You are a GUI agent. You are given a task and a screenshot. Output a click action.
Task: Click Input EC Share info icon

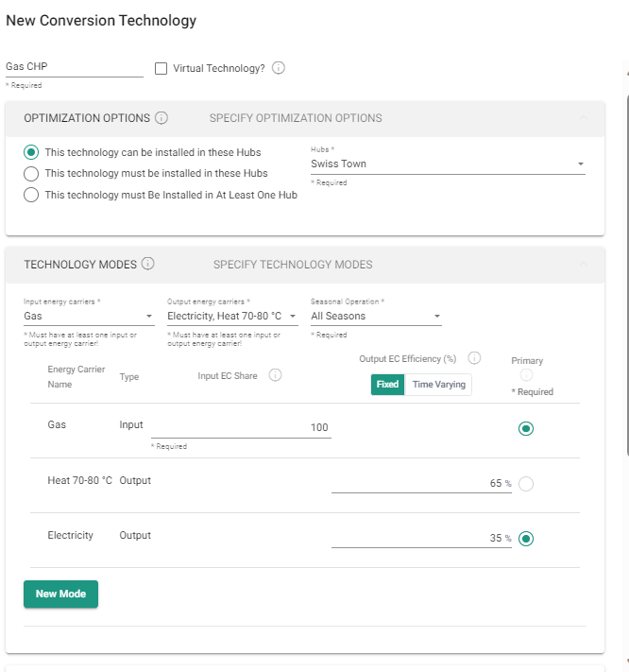[x=276, y=375]
